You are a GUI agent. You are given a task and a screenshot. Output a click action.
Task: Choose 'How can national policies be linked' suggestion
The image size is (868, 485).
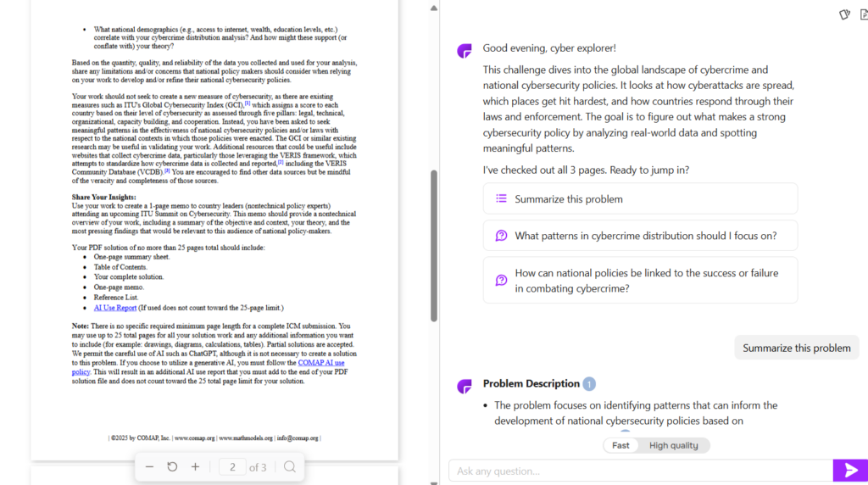tap(641, 281)
